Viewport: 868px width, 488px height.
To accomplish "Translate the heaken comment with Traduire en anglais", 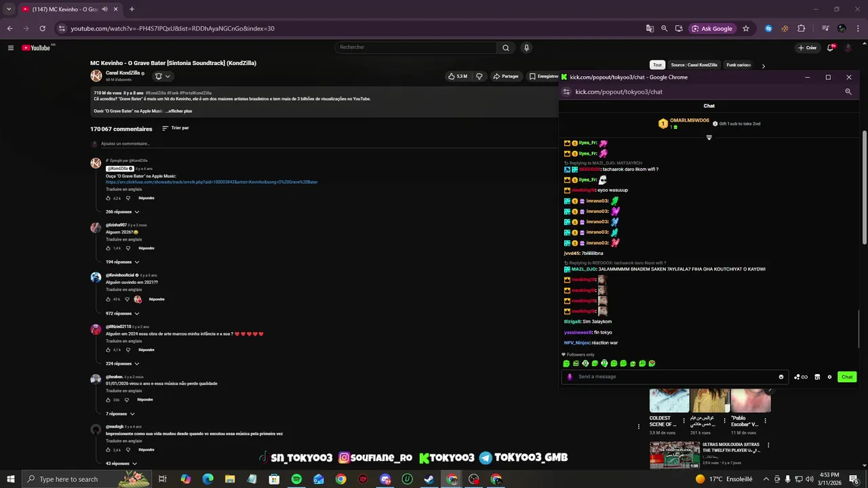I will [x=124, y=390].
